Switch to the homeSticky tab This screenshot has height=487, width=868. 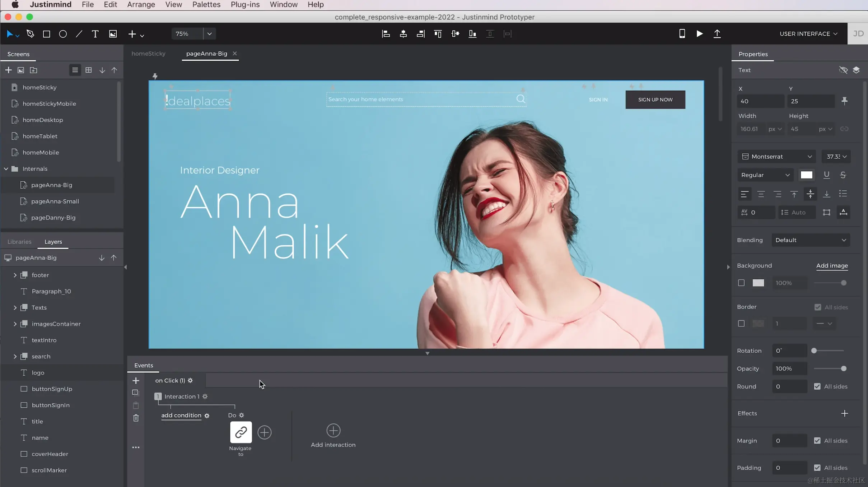[x=148, y=54]
